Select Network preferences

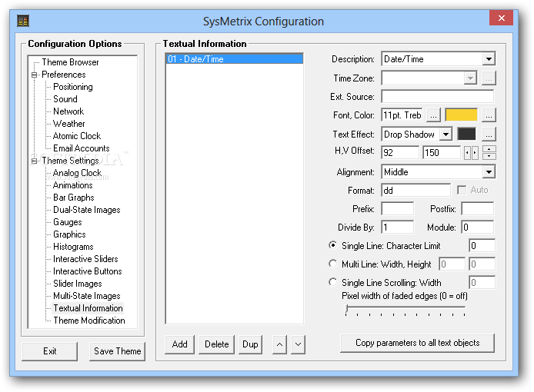pyautogui.click(x=68, y=111)
